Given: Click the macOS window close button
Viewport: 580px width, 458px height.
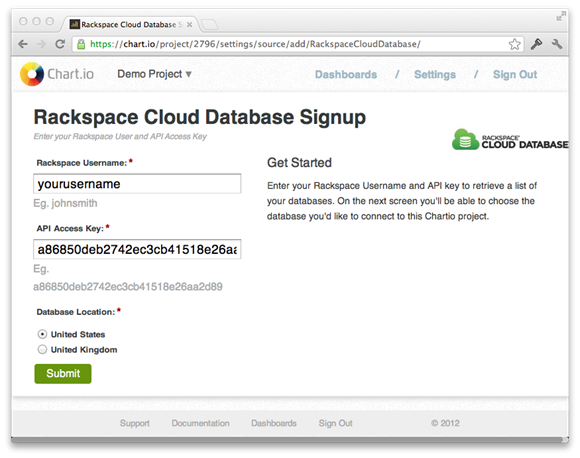Looking at the screenshot, I should (23, 21).
